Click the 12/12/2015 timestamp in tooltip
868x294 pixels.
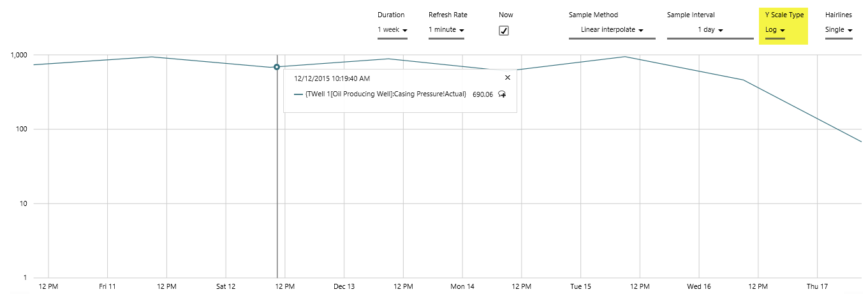(x=332, y=78)
